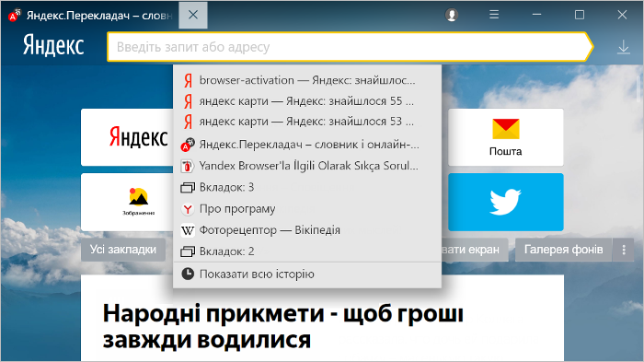
Task: Open the Пошта mail tile
Action: coord(506,137)
